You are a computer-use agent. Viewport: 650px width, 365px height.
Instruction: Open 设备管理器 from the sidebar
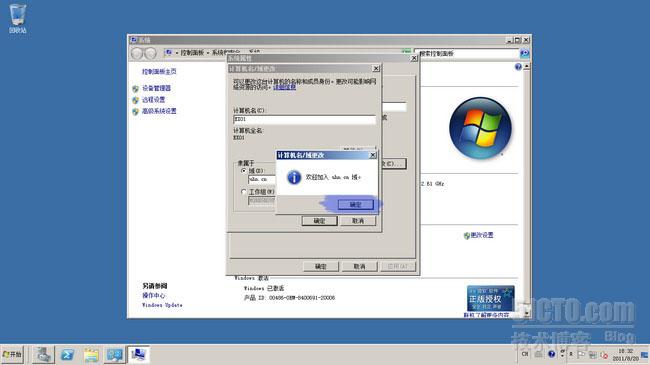tap(156, 88)
